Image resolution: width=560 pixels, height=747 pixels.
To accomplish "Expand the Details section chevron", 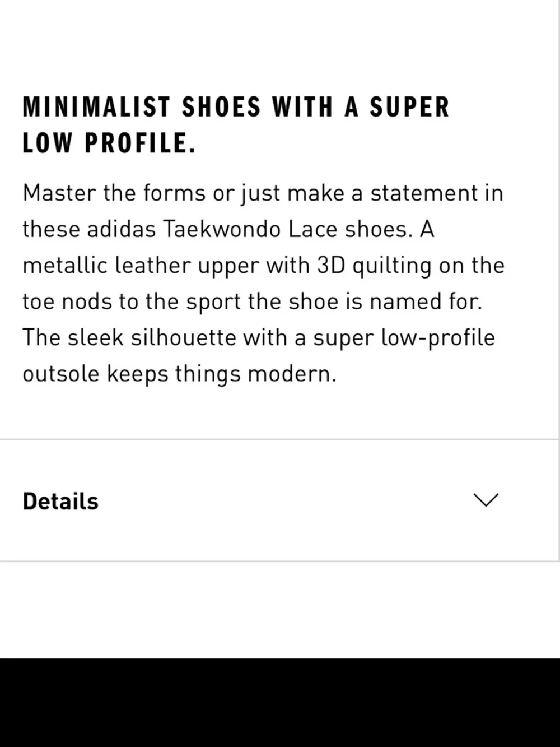I will pyautogui.click(x=486, y=500).
